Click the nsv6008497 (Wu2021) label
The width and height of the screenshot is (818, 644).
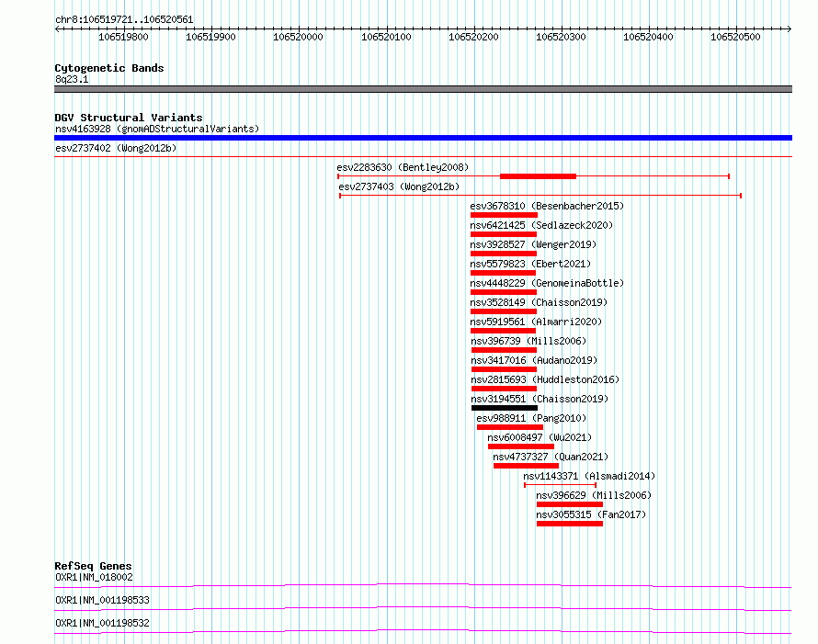540,437
